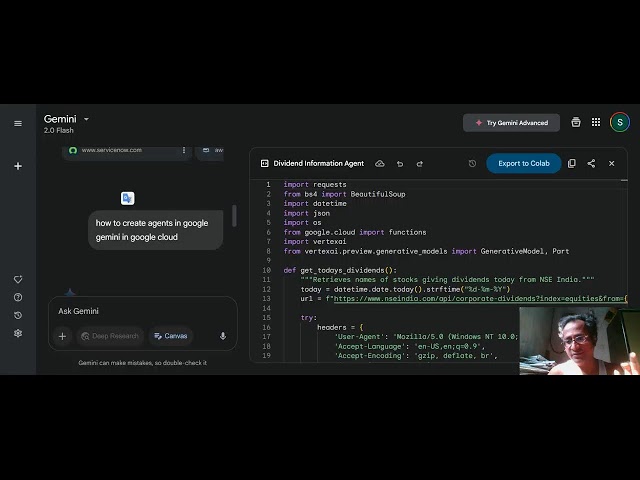Copy canvas code contents

[x=572, y=163]
